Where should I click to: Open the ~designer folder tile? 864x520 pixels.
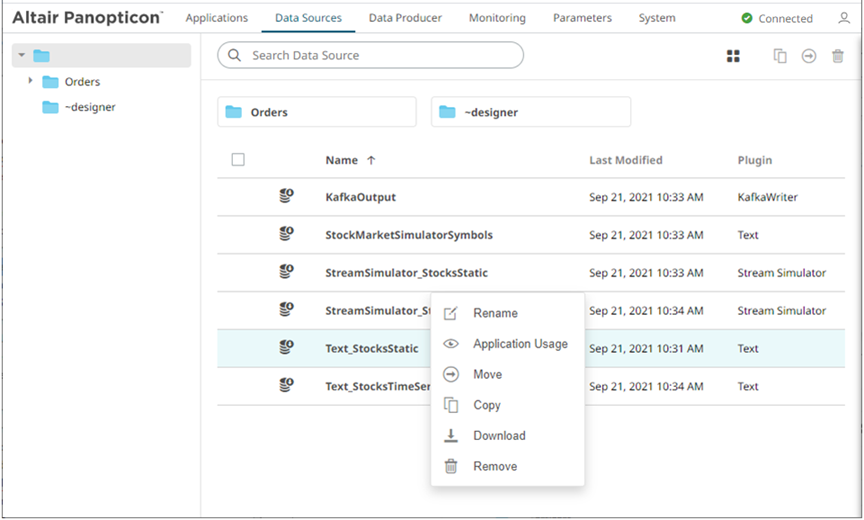click(x=530, y=112)
